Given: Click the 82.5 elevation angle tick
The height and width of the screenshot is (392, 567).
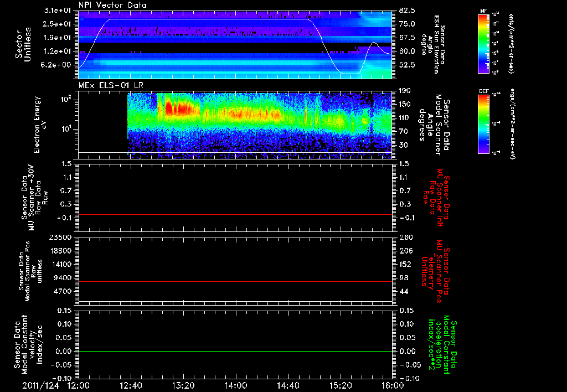Looking at the screenshot, I should coord(407,11).
